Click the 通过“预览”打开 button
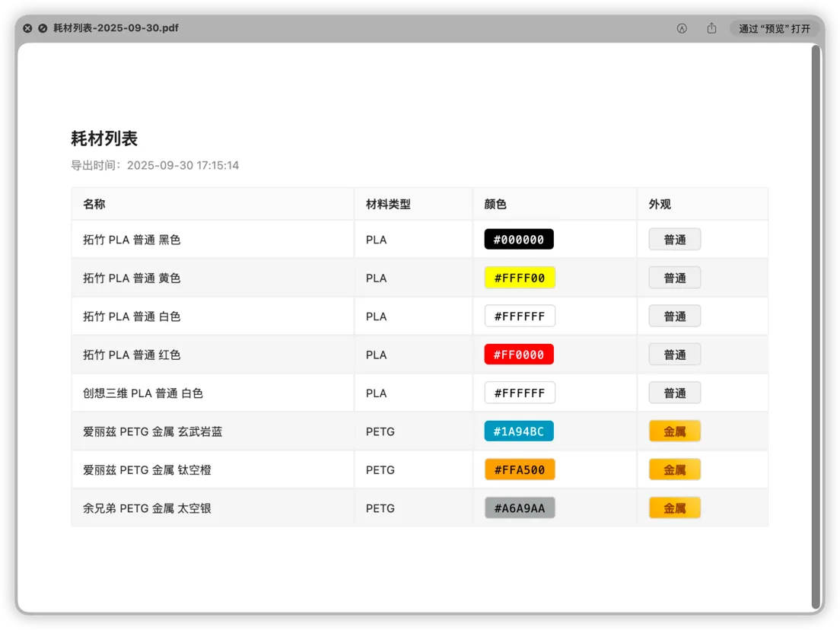 pyautogui.click(x=774, y=29)
